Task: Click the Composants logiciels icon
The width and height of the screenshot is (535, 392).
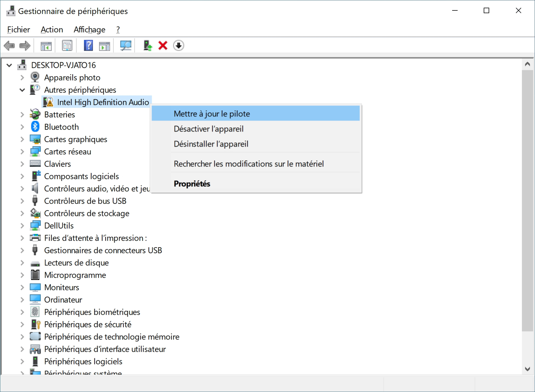Action: [x=36, y=176]
